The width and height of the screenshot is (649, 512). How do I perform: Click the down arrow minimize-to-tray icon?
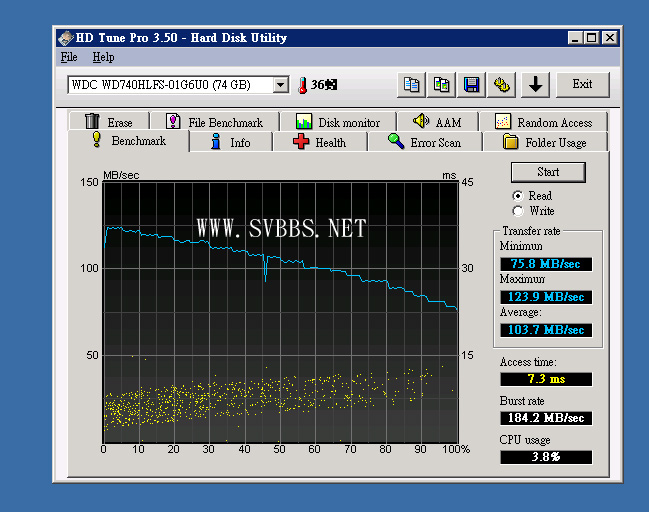coord(535,85)
